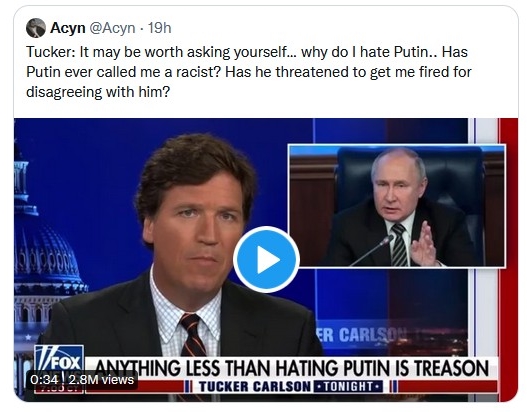Viewport: 527px width, 412px height.
Task: Click the TUCKER CARLSON banner text
Action: coord(254,387)
